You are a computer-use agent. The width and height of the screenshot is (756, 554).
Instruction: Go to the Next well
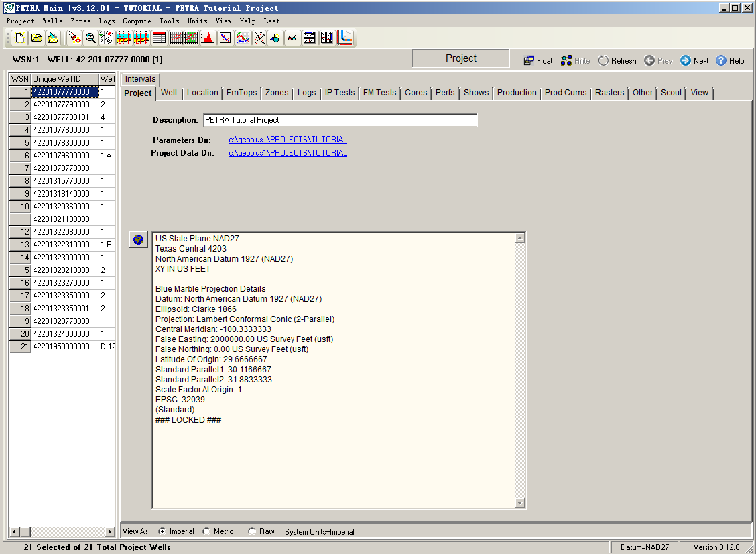(694, 61)
